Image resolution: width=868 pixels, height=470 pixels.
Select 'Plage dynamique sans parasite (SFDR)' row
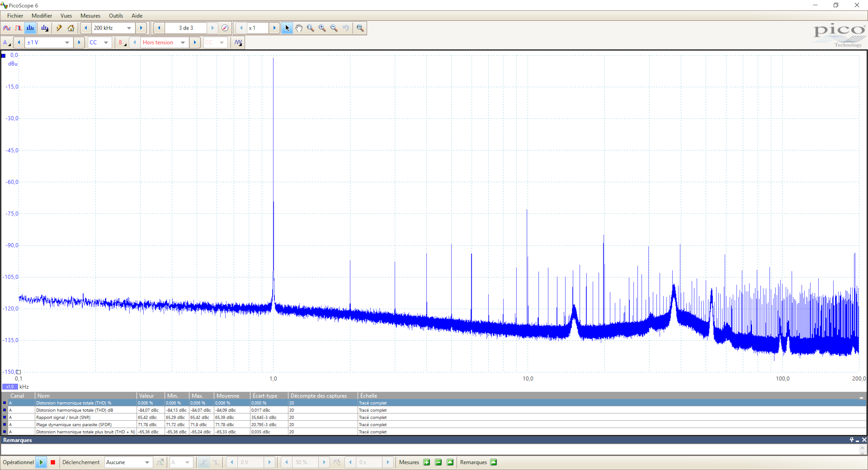(434, 425)
